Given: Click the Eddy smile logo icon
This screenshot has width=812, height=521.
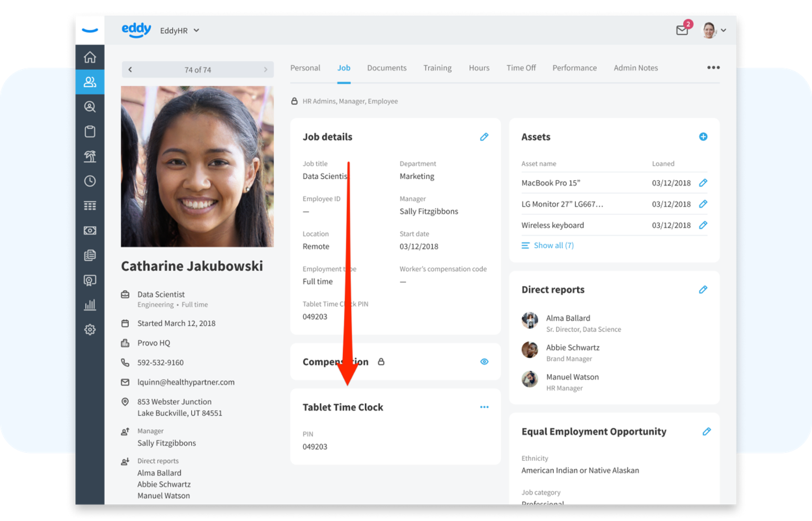Looking at the screenshot, I should click(90, 30).
